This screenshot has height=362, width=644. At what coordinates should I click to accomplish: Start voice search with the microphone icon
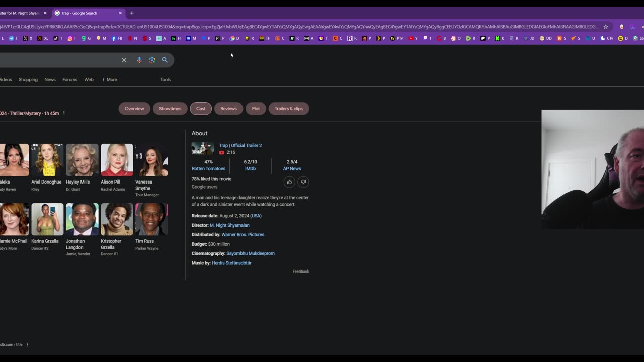pos(139,60)
